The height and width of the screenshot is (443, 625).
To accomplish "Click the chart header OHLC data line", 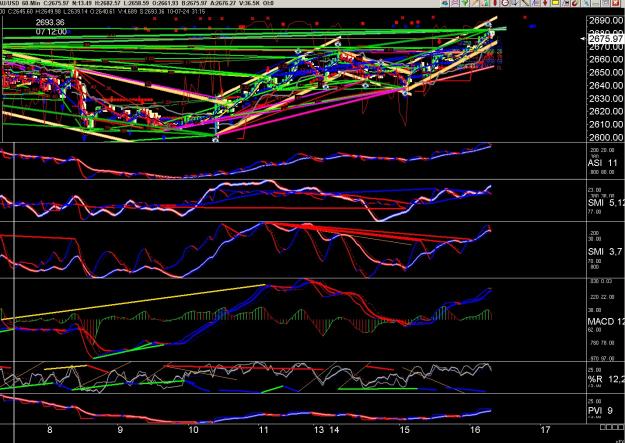I will click(103, 12).
